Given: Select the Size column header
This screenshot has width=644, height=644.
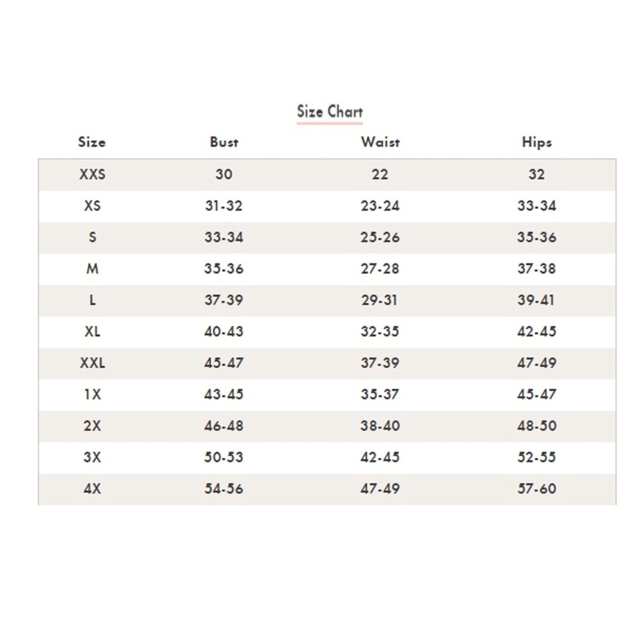Looking at the screenshot, I should point(92,142).
